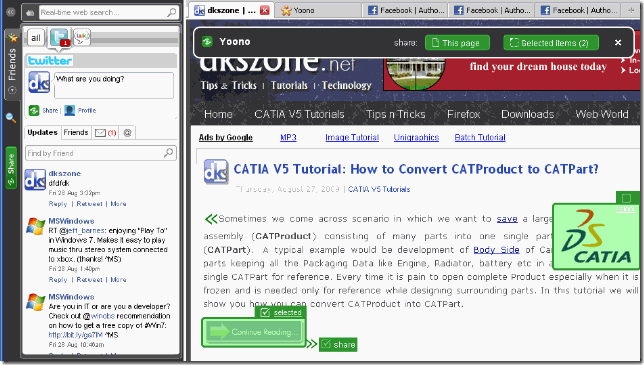
Task: Toggle selection checkbox on CATIA logo image
Action: pos(627,198)
